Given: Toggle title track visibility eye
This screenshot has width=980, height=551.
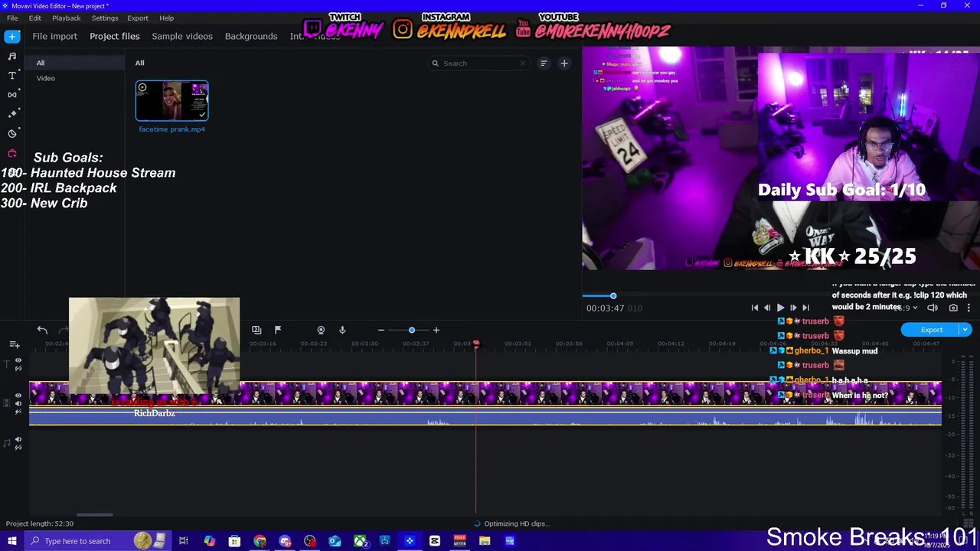Looking at the screenshot, I should pyautogui.click(x=18, y=360).
